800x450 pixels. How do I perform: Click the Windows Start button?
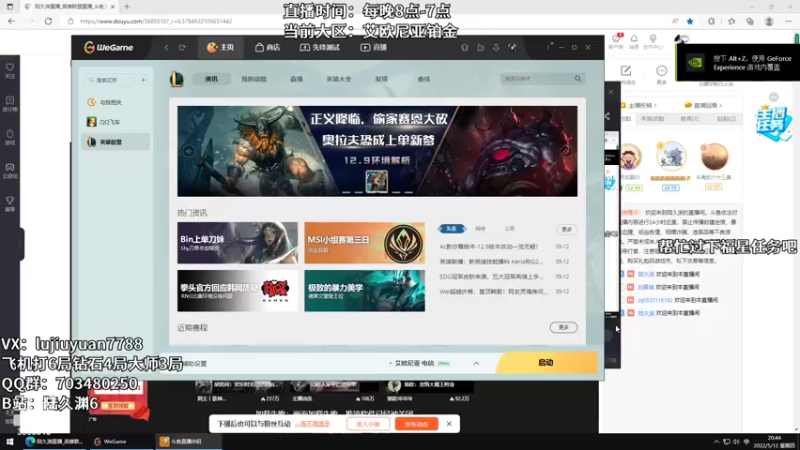[x=9, y=442]
